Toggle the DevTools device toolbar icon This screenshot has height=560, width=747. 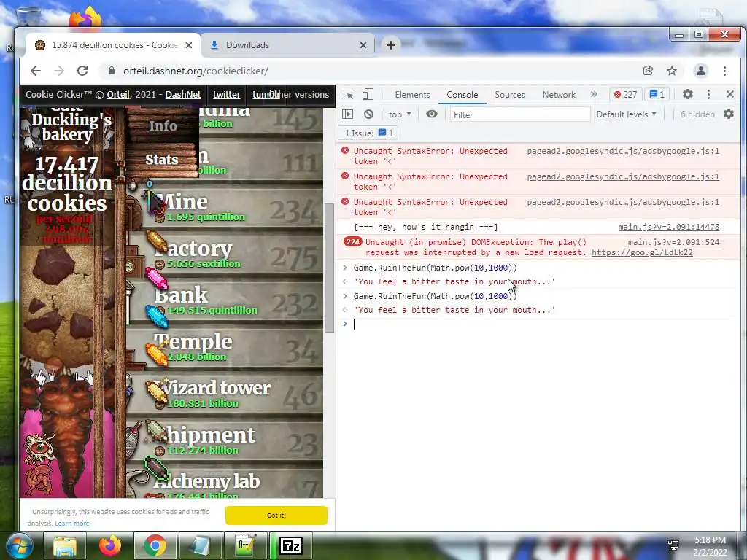point(368,94)
